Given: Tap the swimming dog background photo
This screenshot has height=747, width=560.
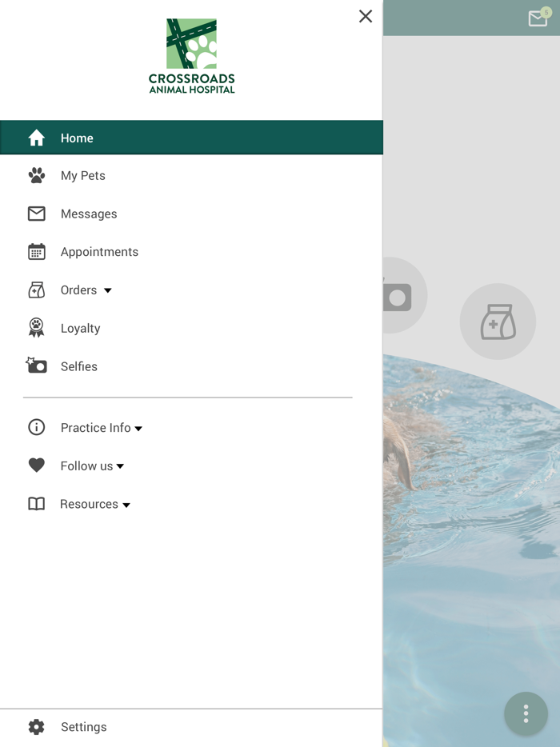Looking at the screenshot, I should pyautogui.click(x=471, y=551).
